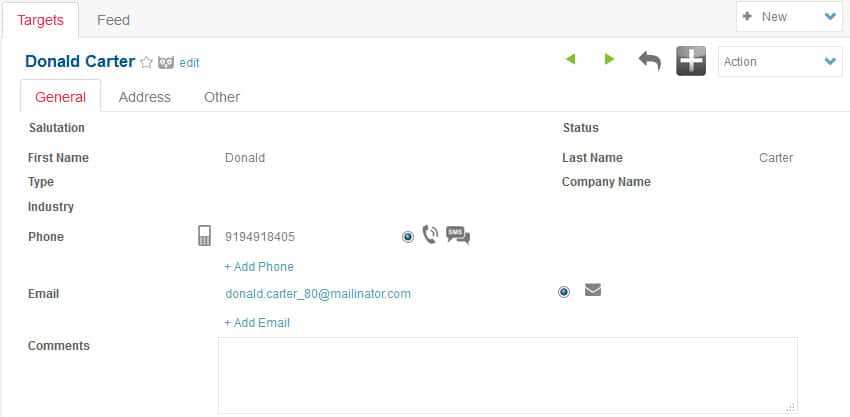Click the + Add Phone link
This screenshot has width=850, height=417.
[x=259, y=267]
